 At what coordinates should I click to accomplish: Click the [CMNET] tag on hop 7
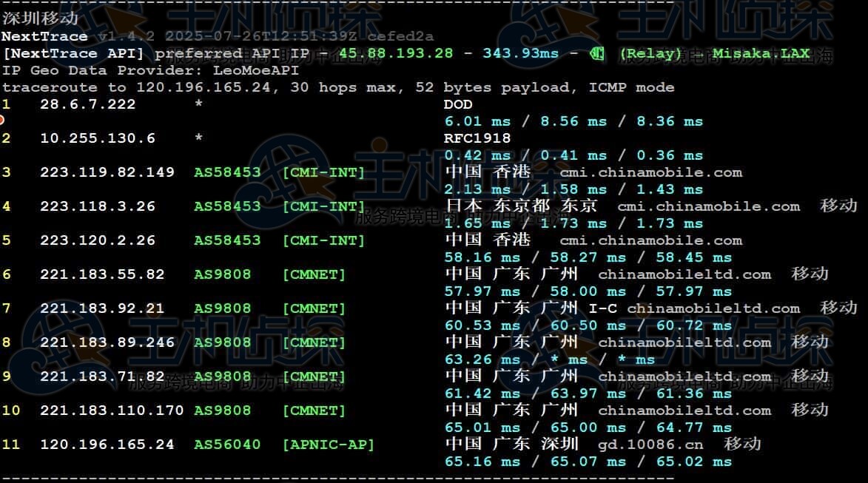point(314,308)
